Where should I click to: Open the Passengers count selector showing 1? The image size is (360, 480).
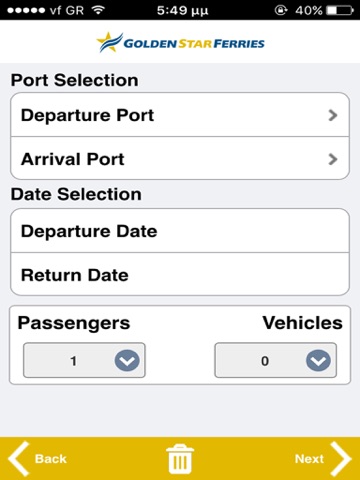coord(84,360)
